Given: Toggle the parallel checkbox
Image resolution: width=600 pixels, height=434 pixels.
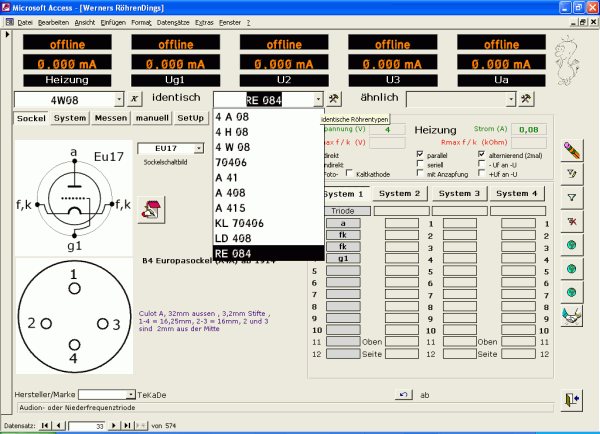Looking at the screenshot, I should (420, 154).
